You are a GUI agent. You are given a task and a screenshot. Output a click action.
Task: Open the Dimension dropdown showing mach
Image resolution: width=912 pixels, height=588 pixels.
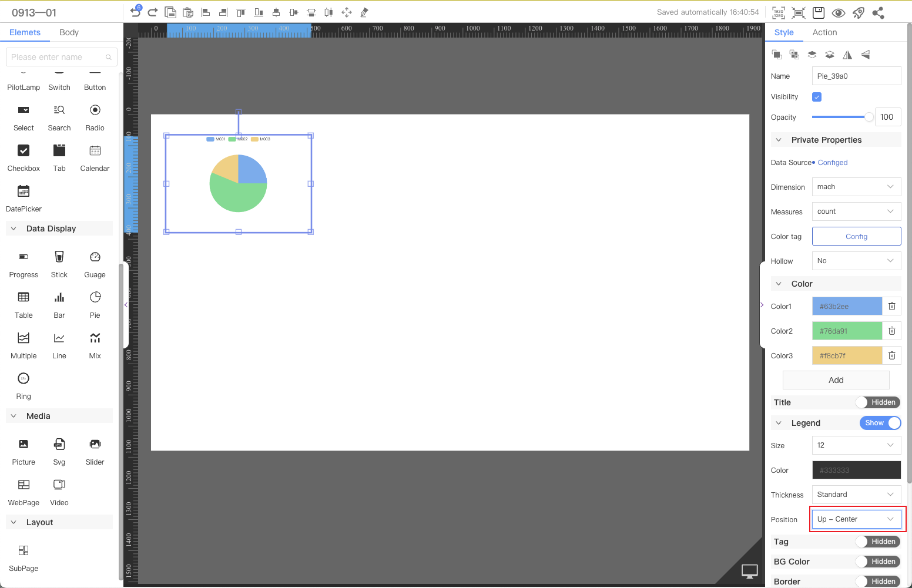[856, 187]
